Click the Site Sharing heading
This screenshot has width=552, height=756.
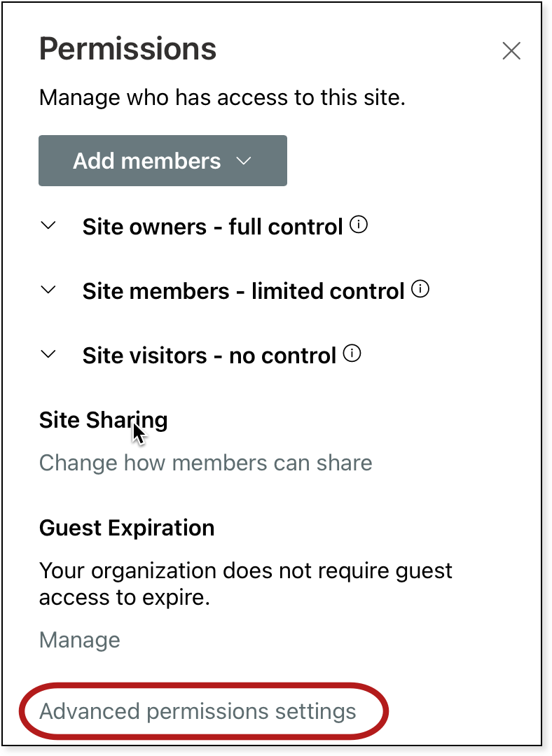click(x=103, y=420)
